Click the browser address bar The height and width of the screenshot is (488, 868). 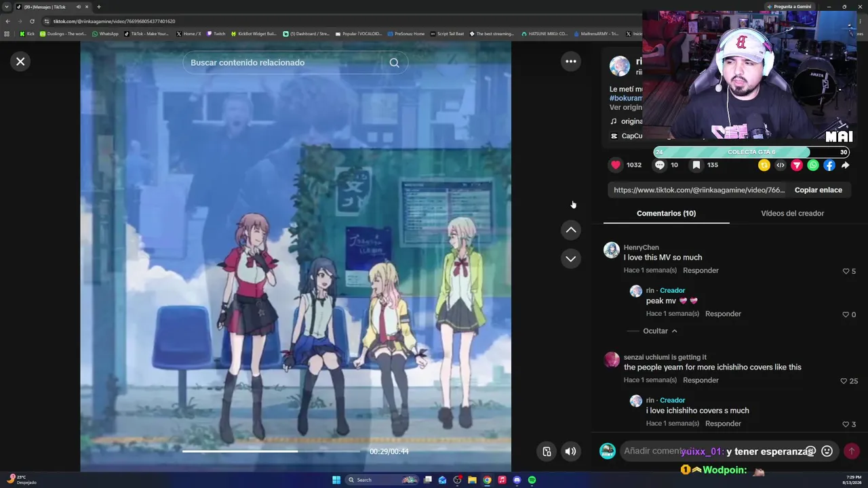[x=339, y=21]
